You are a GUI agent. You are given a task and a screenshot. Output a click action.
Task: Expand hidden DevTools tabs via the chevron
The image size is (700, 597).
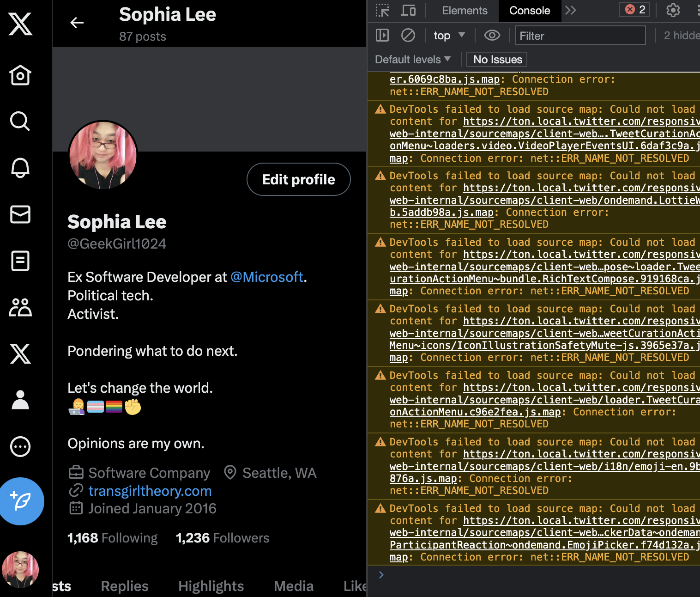click(571, 10)
